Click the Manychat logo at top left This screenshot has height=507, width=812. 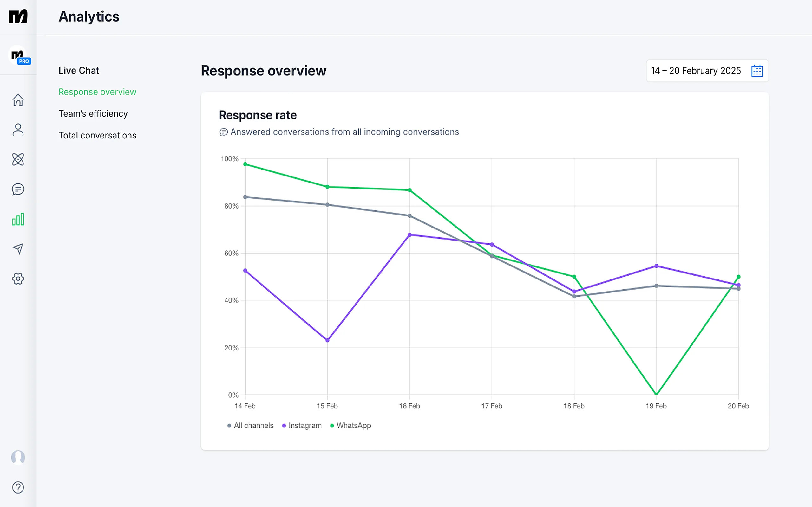(18, 16)
